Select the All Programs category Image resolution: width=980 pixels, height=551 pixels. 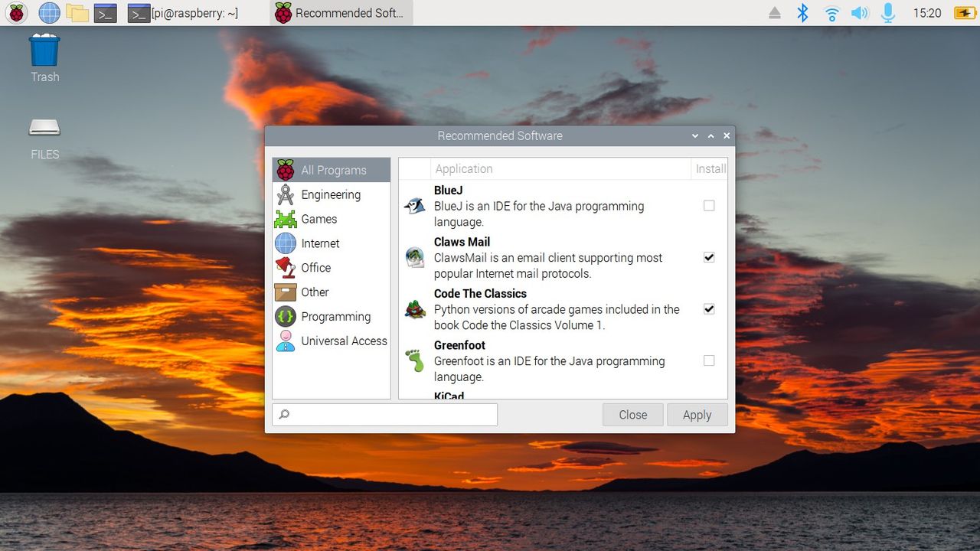[x=332, y=170]
